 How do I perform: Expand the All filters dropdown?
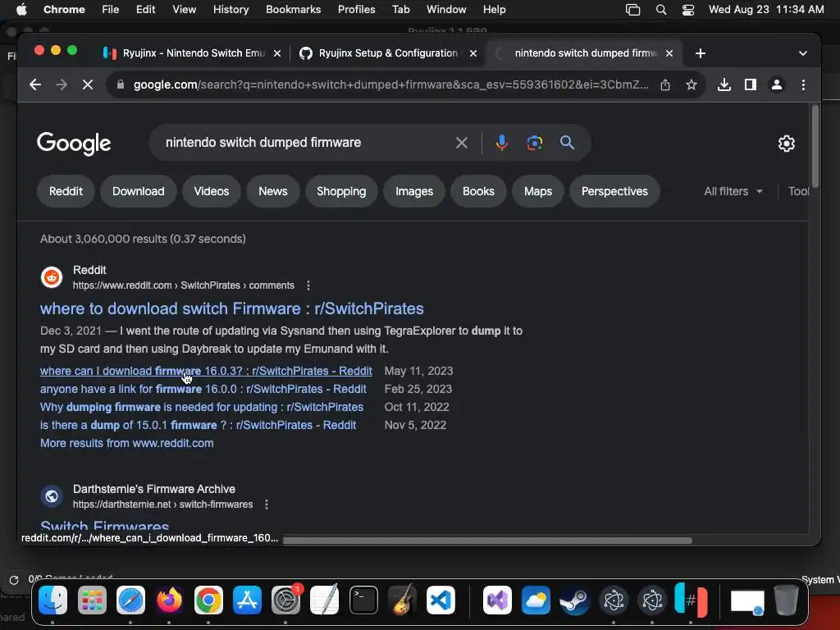click(733, 191)
